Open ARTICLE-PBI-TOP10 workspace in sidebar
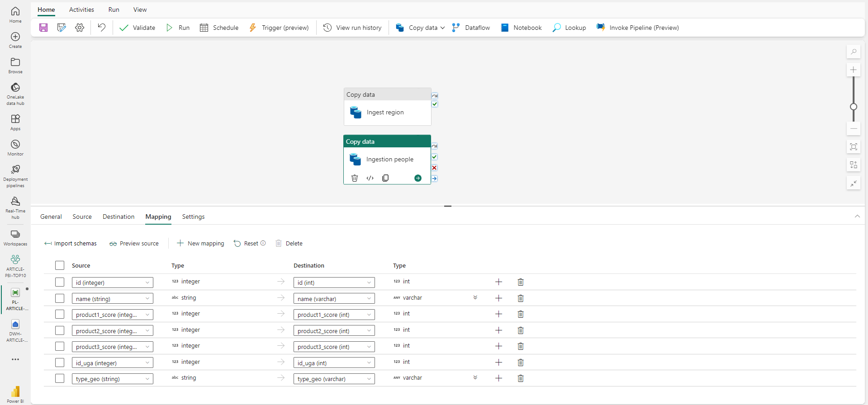This screenshot has width=868, height=405. pyautogui.click(x=15, y=266)
